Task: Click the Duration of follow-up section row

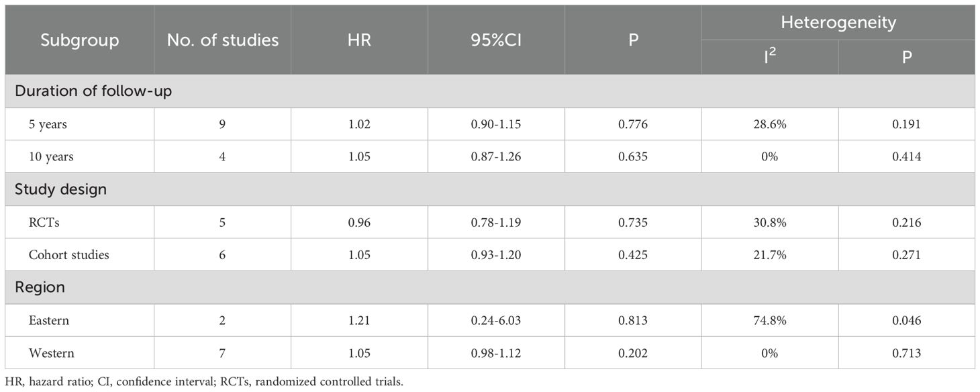Action: (x=490, y=91)
